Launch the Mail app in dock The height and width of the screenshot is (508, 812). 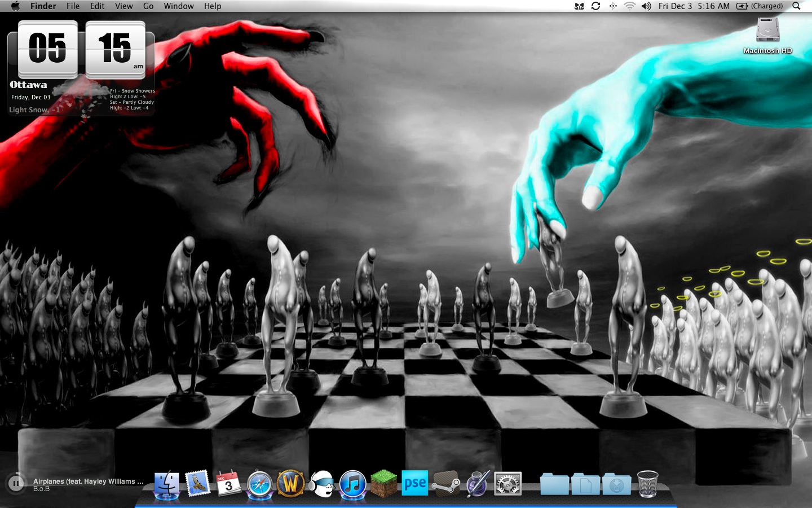click(197, 484)
